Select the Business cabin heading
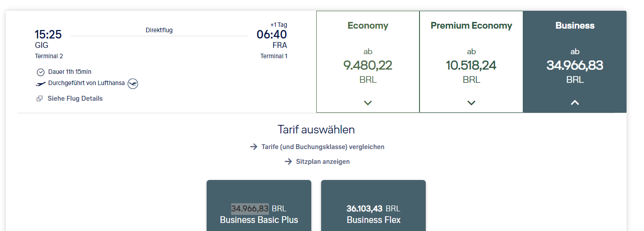The image size is (644, 231). click(x=575, y=26)
